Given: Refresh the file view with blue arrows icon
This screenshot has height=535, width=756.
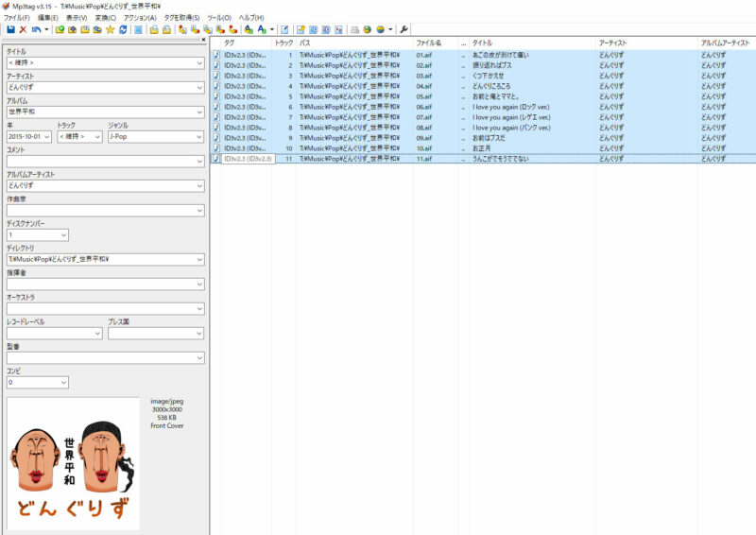Looking at the screenshot, I should [123, 29].
